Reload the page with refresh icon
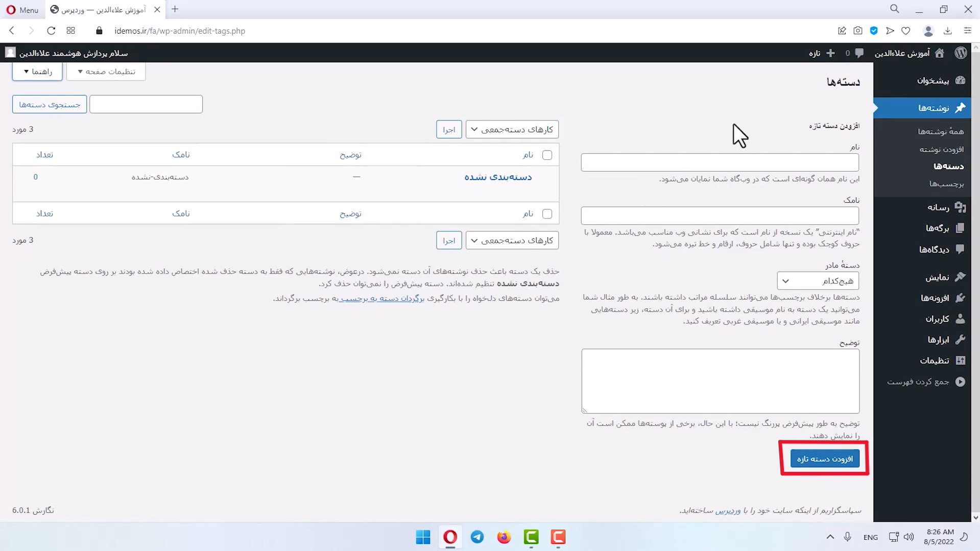This screenshot has width=980, height=551. click(51, 31)
